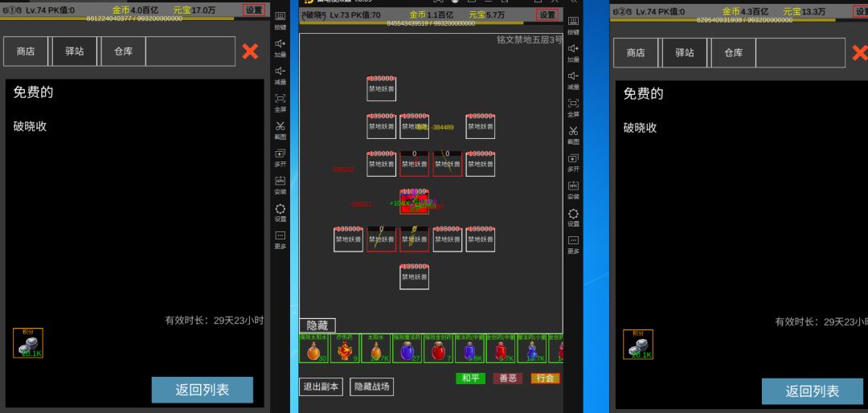This screenshot has width=868, height=413.
Task: Open 驿站 tab in right window
Action: 685,52
